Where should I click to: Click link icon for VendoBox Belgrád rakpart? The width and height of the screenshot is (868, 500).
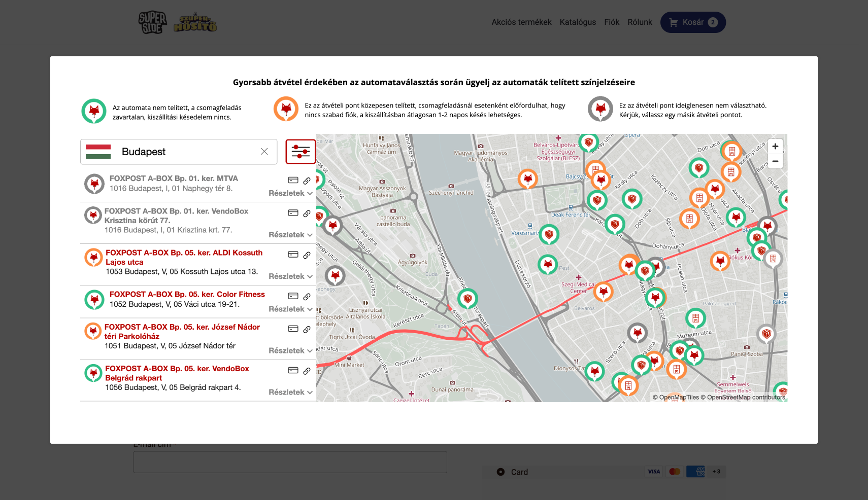(307, 371)
